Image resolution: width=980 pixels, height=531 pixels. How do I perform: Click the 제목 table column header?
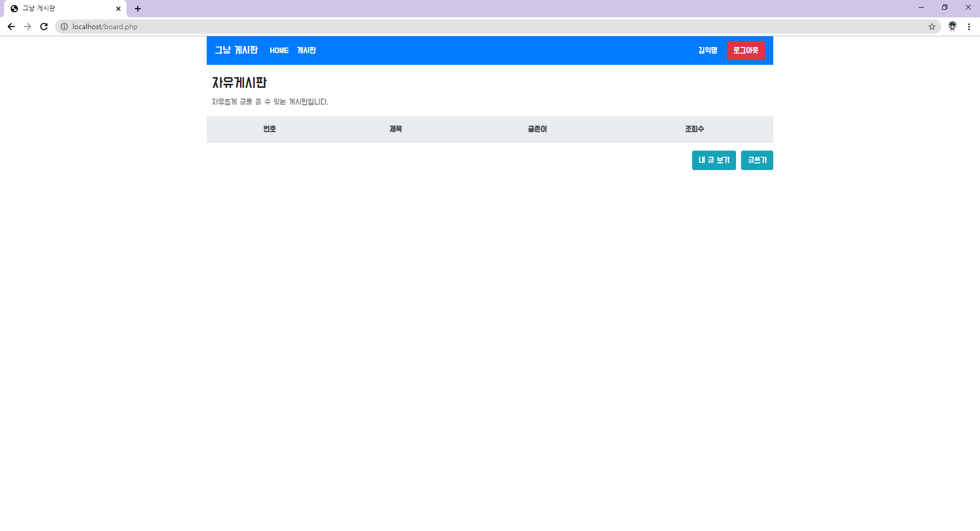(x=395, y=129)
